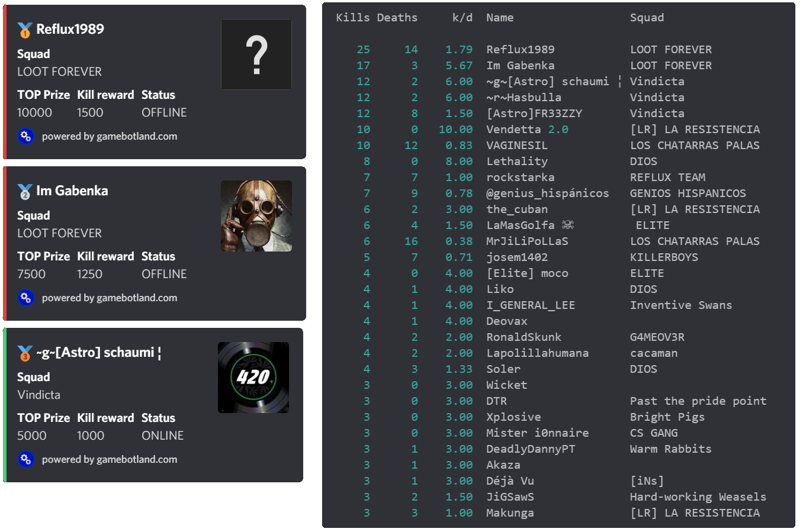The width and height of the screenshot is (803, 532).
Task: Click the gamebotland gear icon in Reflux1989 card
Action: pyautogui.click(x=25, y=137)
